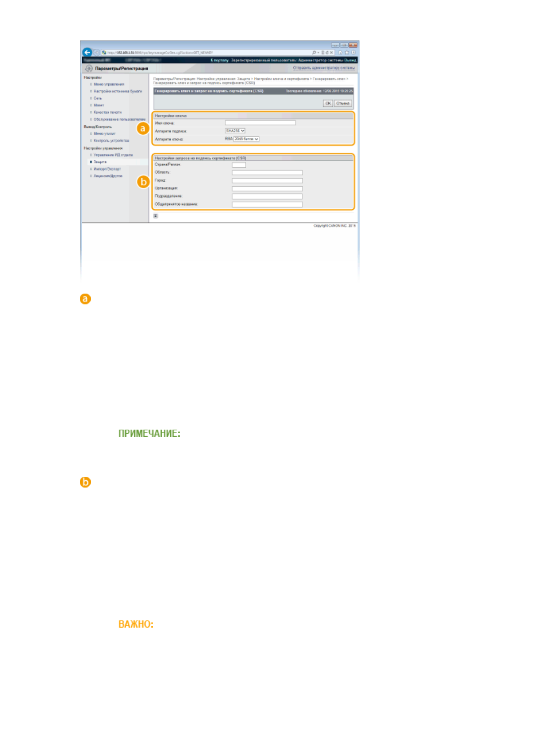The width and height of the screenshot is (535, 756).
Task: Click the browser home icon
Action: (x=340, y=53)
